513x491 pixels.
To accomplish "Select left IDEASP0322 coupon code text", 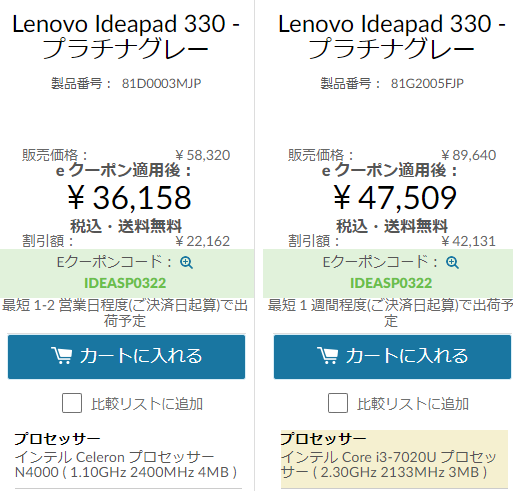I will point(125,283).
